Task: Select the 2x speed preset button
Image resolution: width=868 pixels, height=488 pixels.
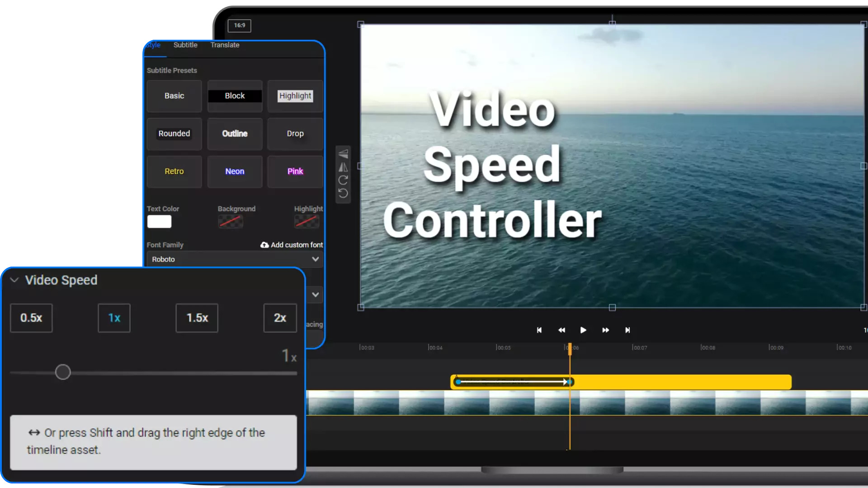Action: tap(279, 318)
